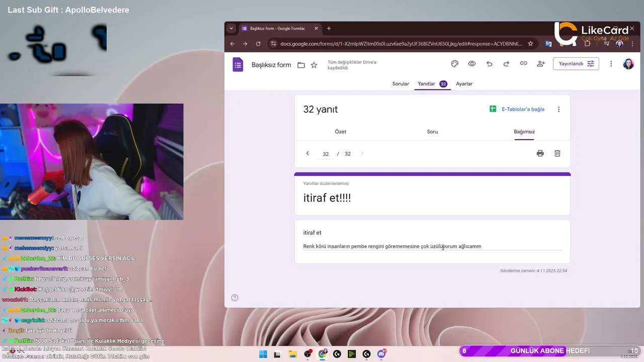Open a new Chrome tab with plus
This screenshot has height=362, width=644.
(x=329, y=29)
